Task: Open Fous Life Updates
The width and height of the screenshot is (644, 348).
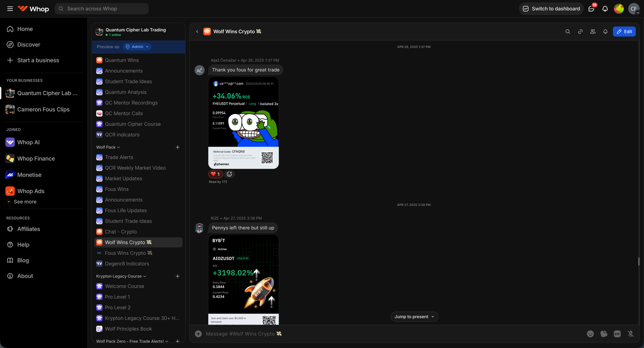Action: click(x=138, y=211)
